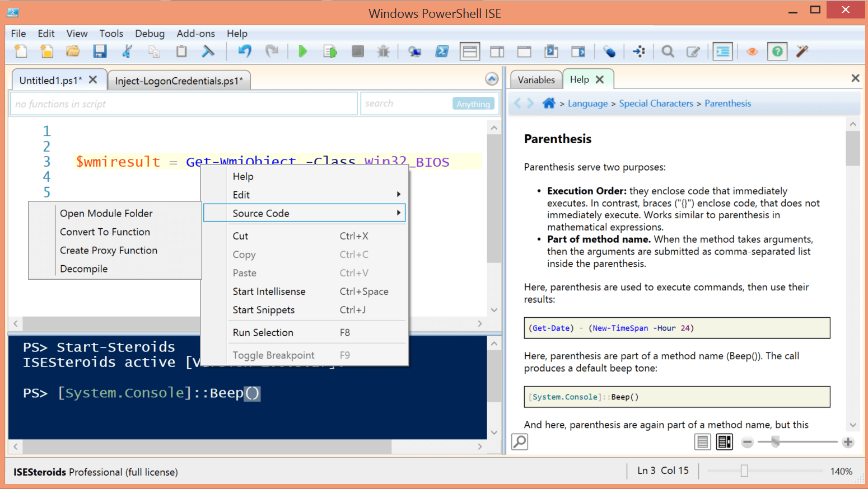Run selection using the page-with-arrow icon
Screen dimensions: 868x489
pyautogui.click(x=330, y=51)
